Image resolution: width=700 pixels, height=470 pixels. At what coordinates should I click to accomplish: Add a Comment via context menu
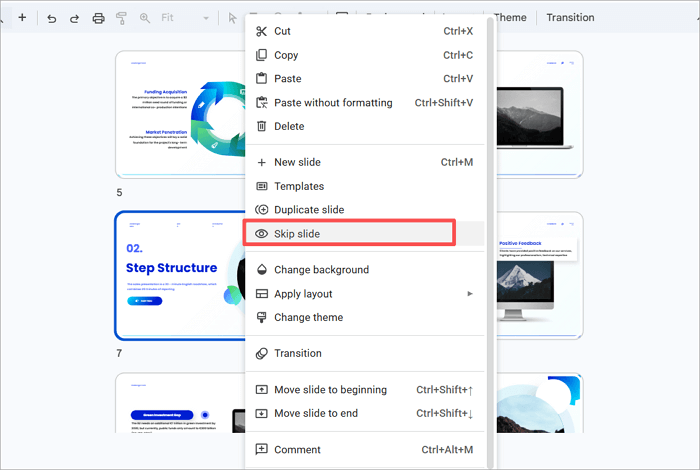coord(365,449)
